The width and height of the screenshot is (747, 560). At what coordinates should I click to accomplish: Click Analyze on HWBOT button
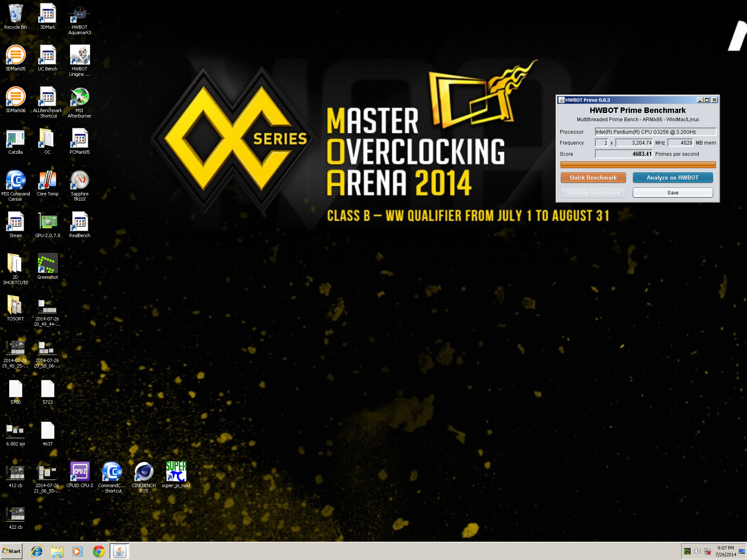[673, 177]
